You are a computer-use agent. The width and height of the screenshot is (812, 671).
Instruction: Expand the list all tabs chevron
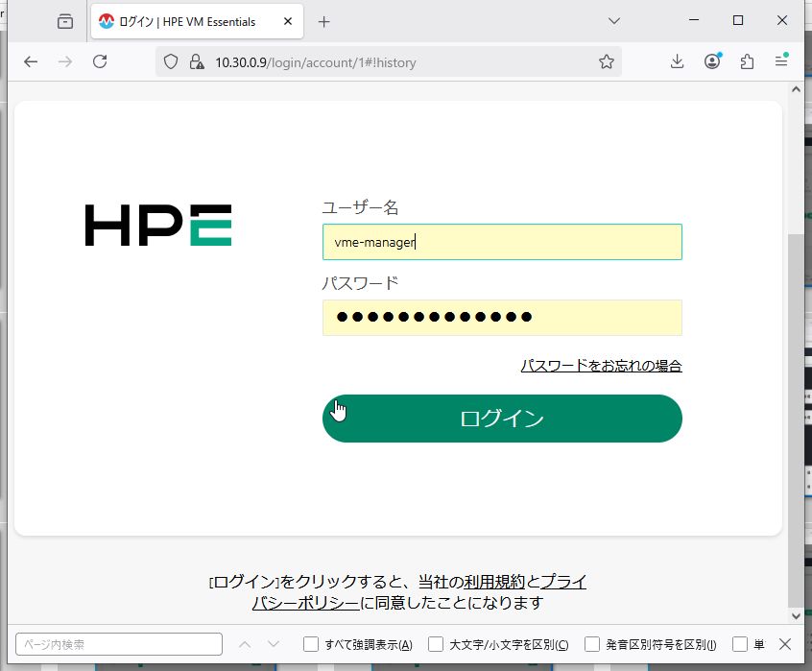(614, 21)
